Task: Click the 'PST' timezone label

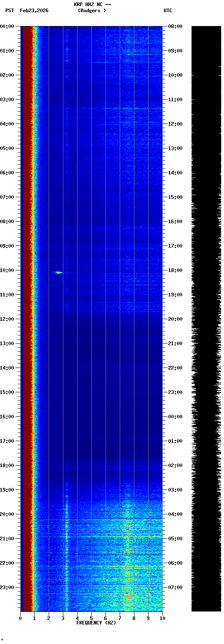Action: pos(9,11)
